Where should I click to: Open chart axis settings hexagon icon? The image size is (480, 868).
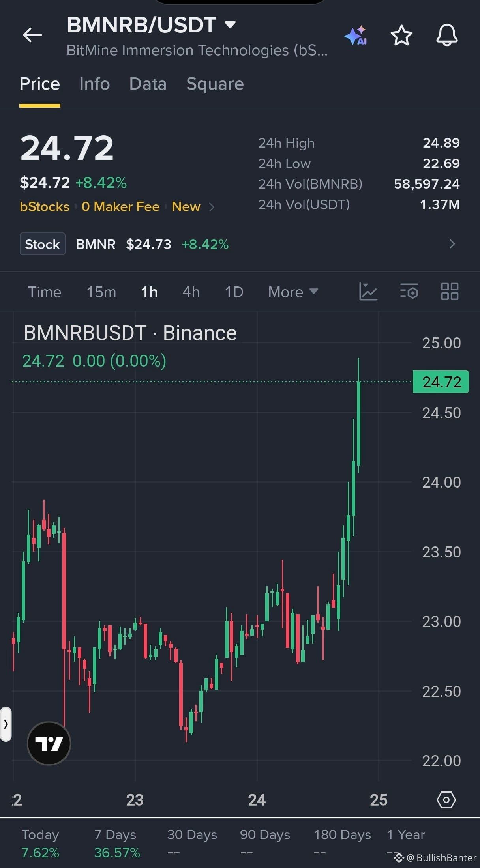[446, 800]
